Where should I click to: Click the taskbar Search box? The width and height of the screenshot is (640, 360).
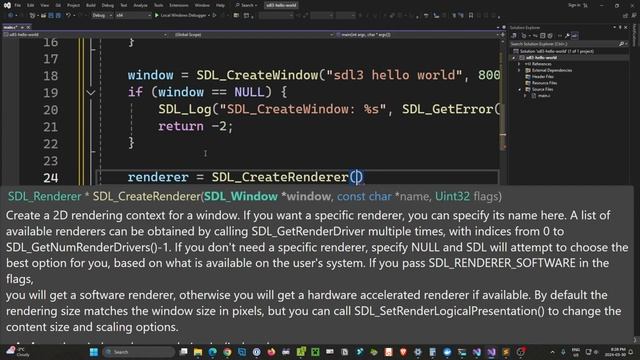point(139,352)
